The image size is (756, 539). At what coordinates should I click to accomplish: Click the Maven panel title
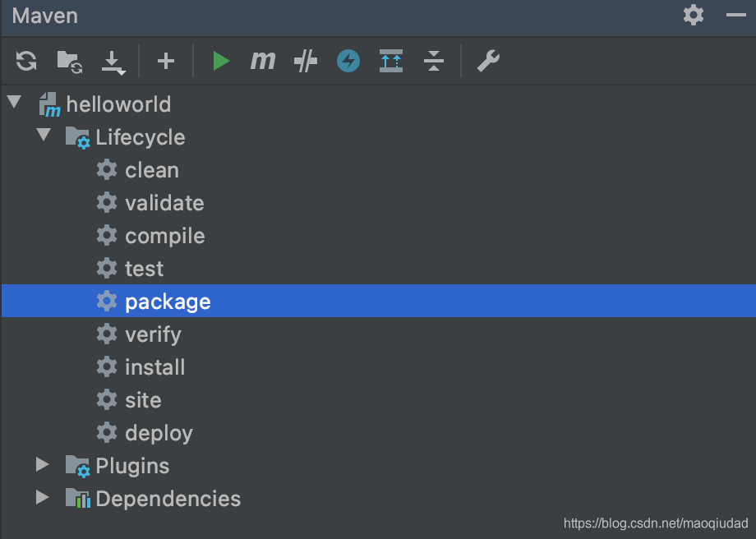click(45, 16)
